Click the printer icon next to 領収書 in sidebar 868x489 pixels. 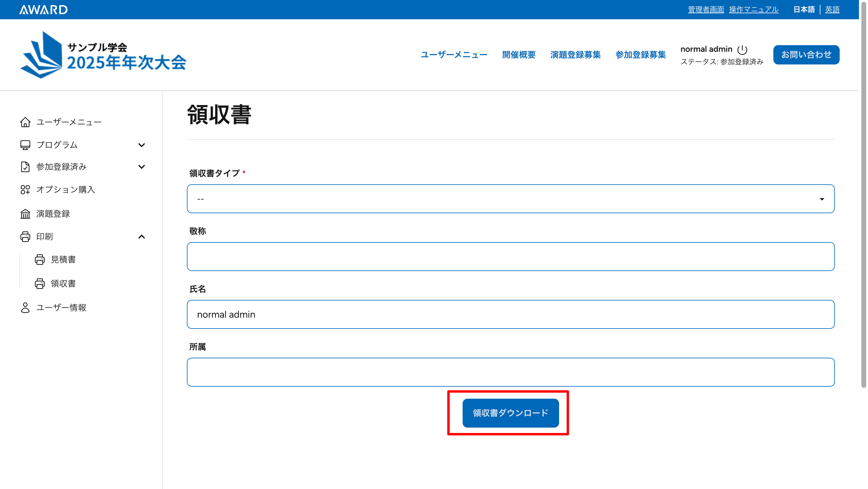pyautogui.click(x=40, y=284)
